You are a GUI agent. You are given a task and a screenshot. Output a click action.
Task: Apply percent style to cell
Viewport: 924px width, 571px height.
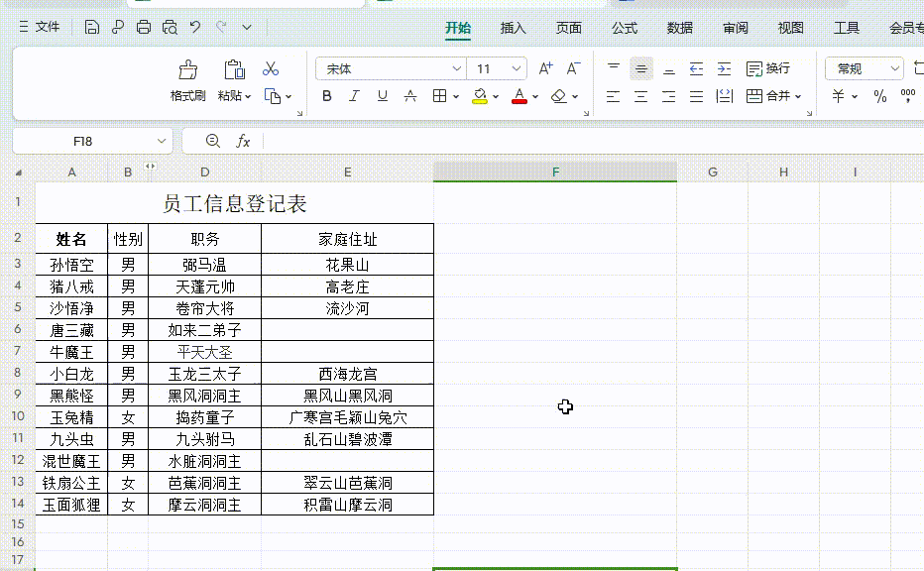879,96
